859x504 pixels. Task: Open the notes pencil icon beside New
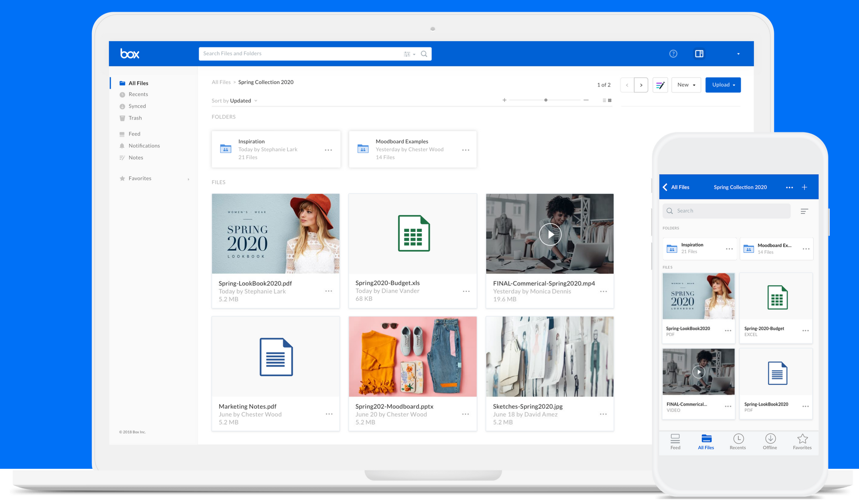(x=660, y=85)
